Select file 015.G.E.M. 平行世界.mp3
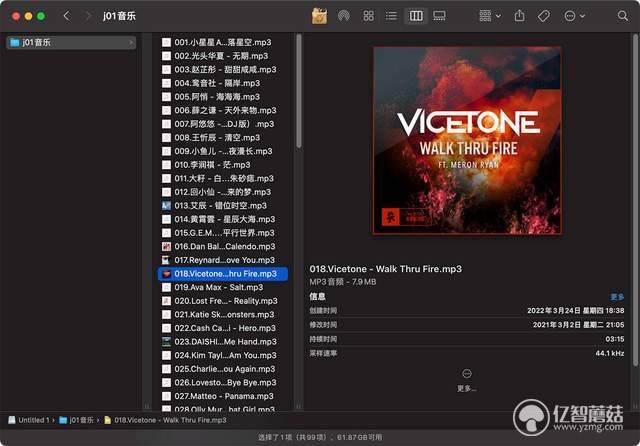This screenshot has width=640, height=446. (223, 233)
